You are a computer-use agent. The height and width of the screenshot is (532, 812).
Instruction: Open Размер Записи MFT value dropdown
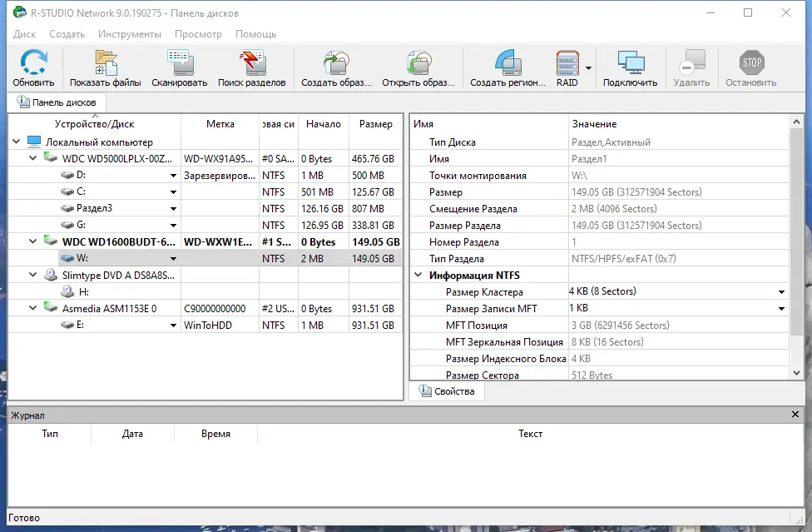click(x=781, y=309)
